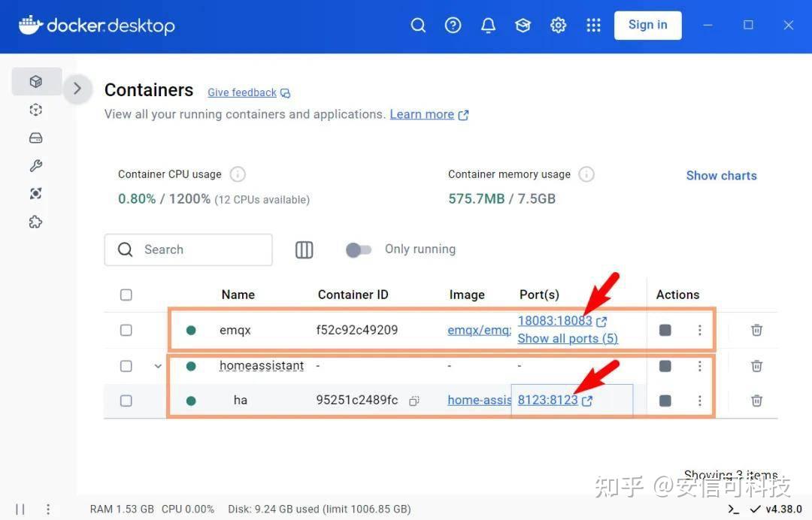
Task: Open the apps grid menu icon
Action: pyautogui.click(x=593, y=25)
